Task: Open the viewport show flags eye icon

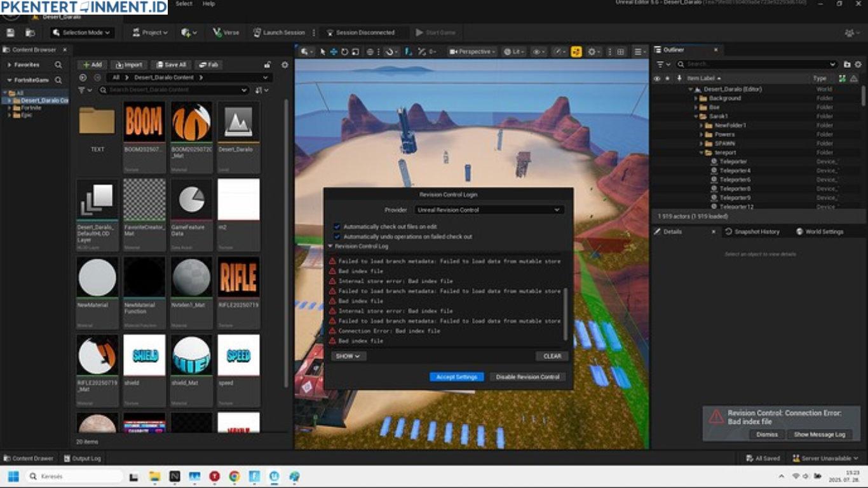Action: (x=537, y=51)
